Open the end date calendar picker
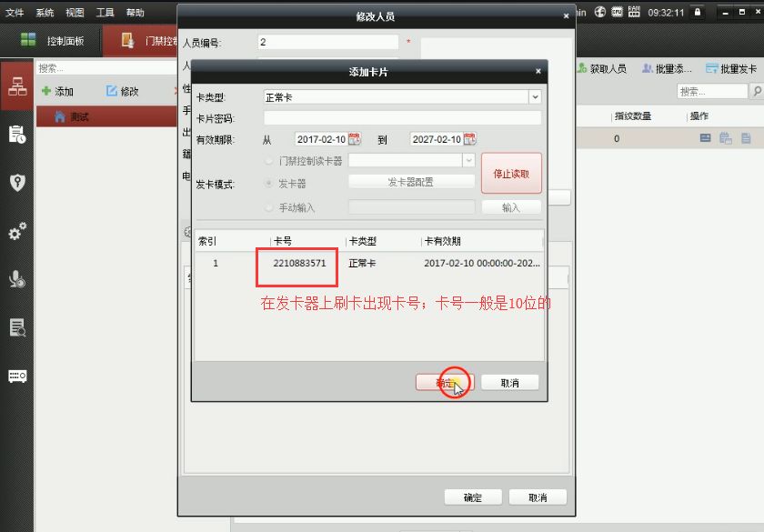The width and height of the screenshot is (764, 532). pyautogui.click(x=469, y=139)
